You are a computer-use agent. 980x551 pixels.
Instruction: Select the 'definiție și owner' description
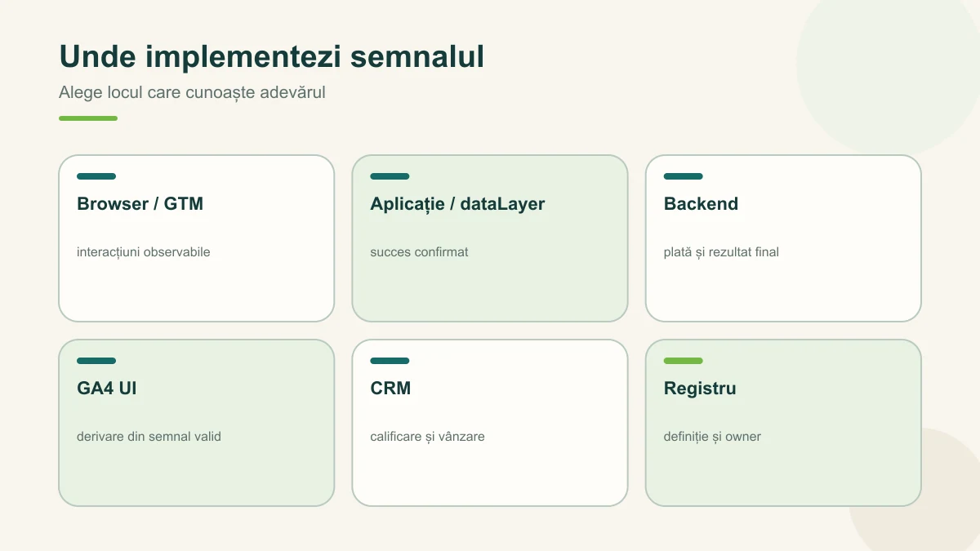click(x=712, y=437)
